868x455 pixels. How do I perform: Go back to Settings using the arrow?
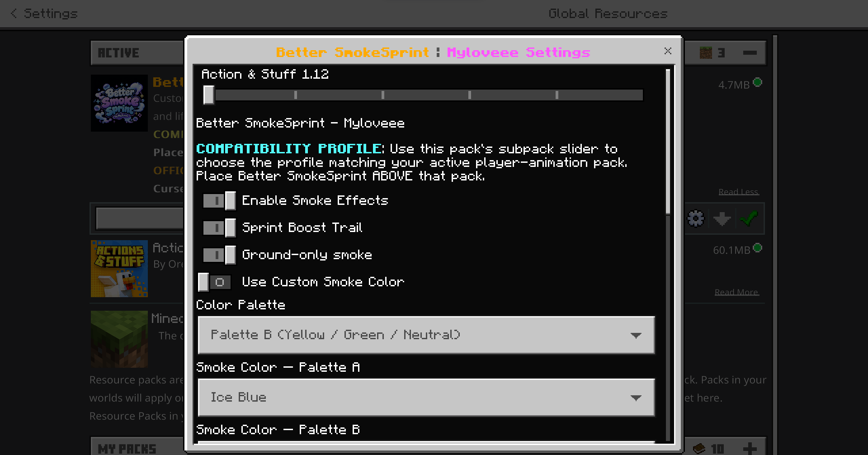coord(14,14)
